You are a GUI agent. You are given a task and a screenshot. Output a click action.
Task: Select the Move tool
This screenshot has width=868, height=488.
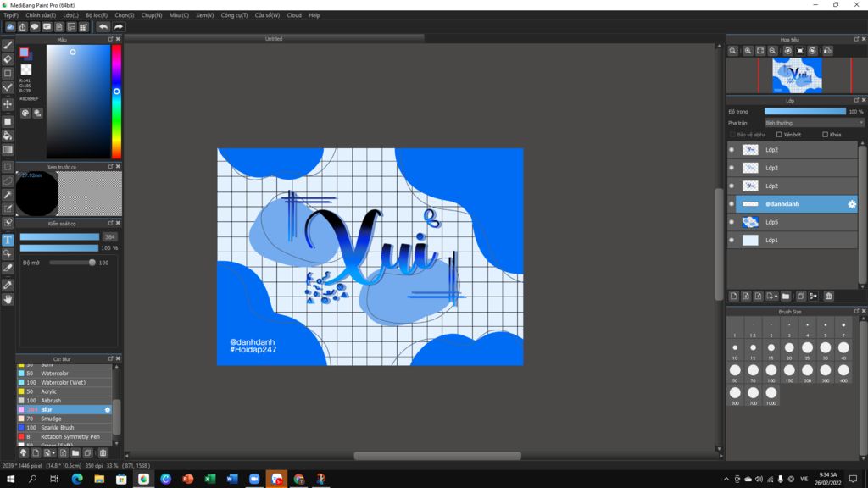pos(8,104)
